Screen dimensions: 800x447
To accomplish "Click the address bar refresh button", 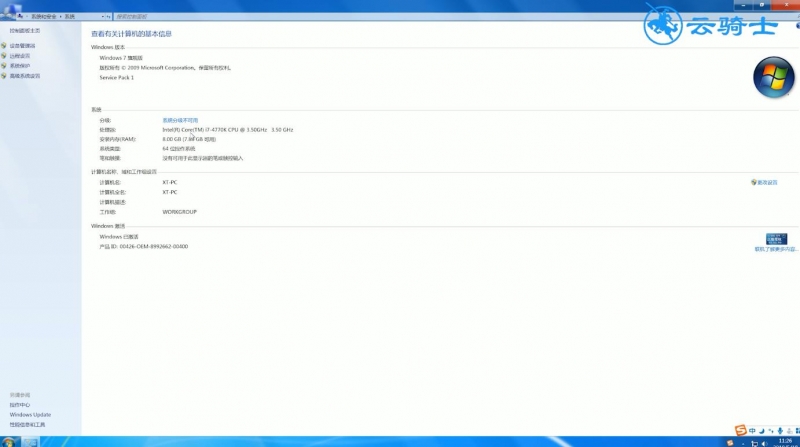I will click(x=108, y=16).
